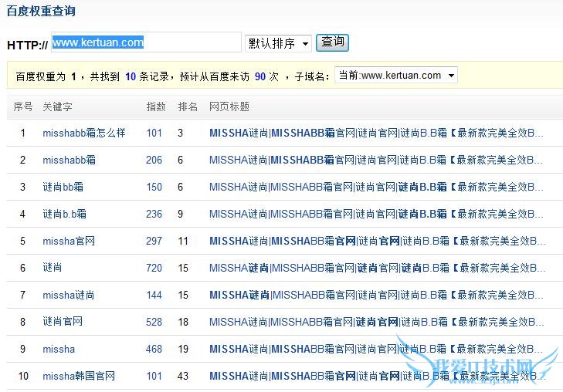Click the URL input field with www.kertuan.com
563x392 pixels.
[x=146, y=42]
